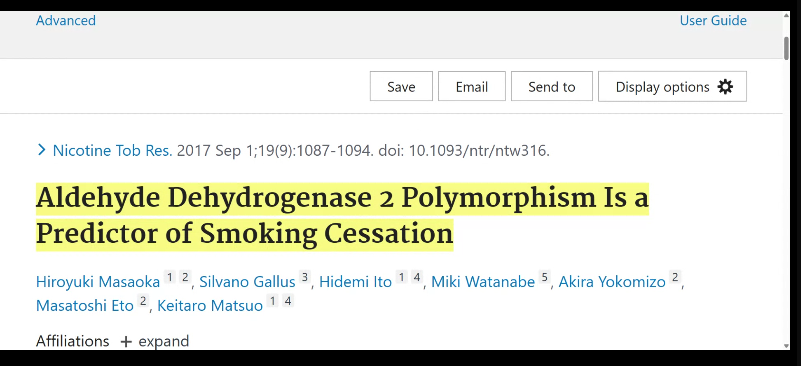The image size is (801, 366).
Task: Open author Hiroyuki Masaoka's link
Action: pyautogui.click(x=98, y=282)
